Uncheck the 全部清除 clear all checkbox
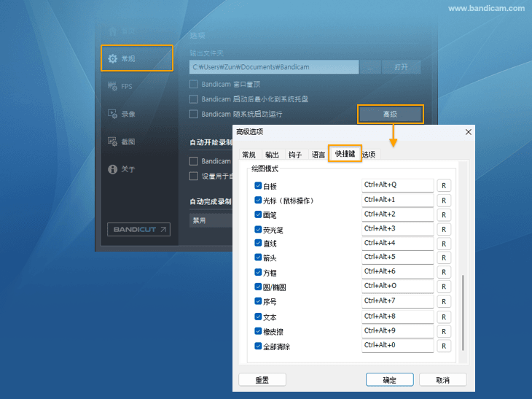Screen dimensions: 532x399 258,346
